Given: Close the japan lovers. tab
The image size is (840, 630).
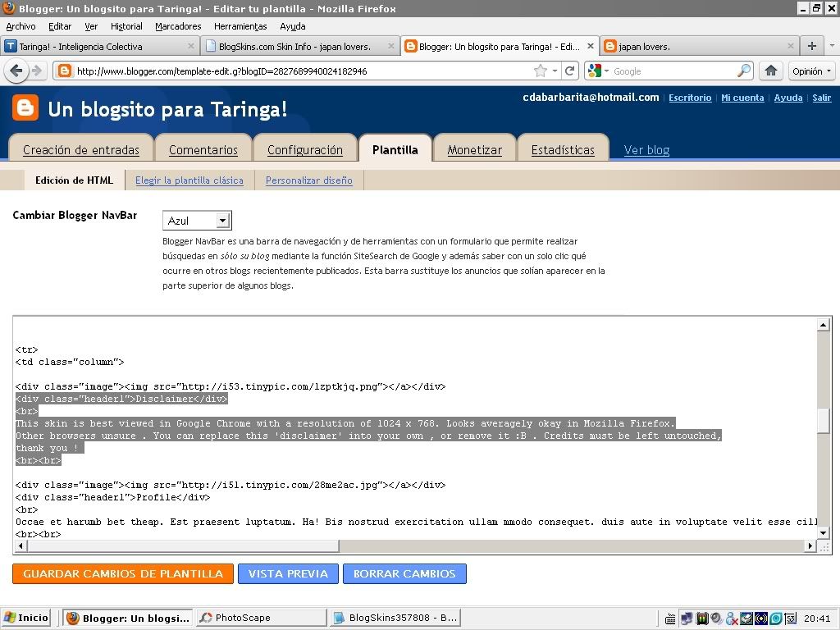Looking at the screenshot, I should tap(790, 47).
